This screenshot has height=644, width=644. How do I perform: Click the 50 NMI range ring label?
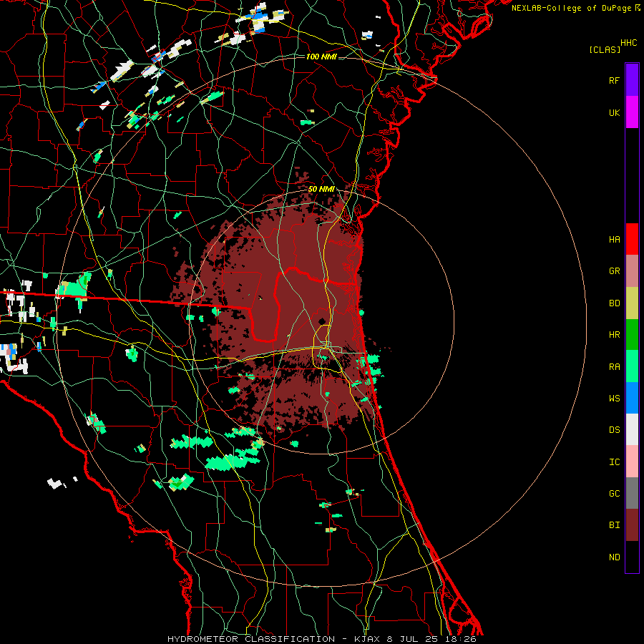[x=321, y=190]
